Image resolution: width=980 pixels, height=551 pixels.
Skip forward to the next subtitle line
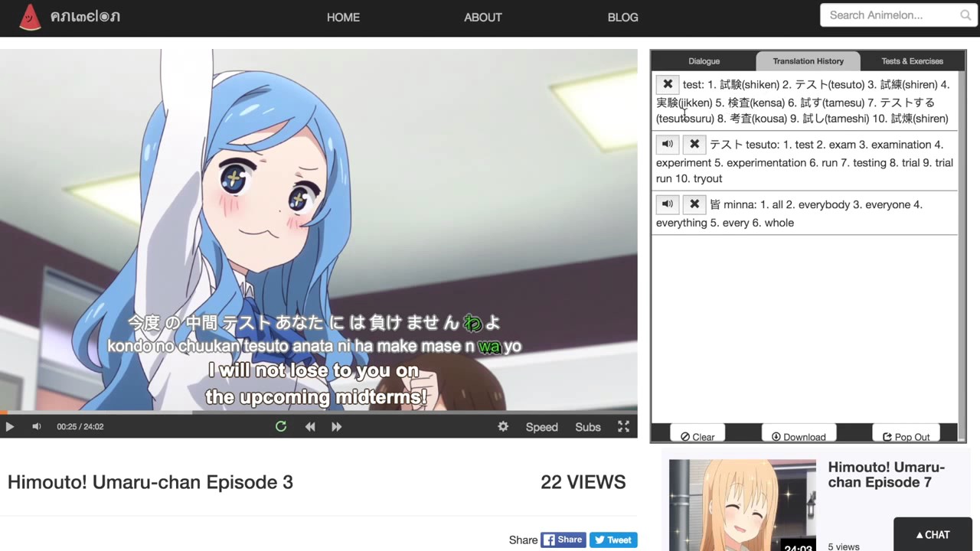337,427
